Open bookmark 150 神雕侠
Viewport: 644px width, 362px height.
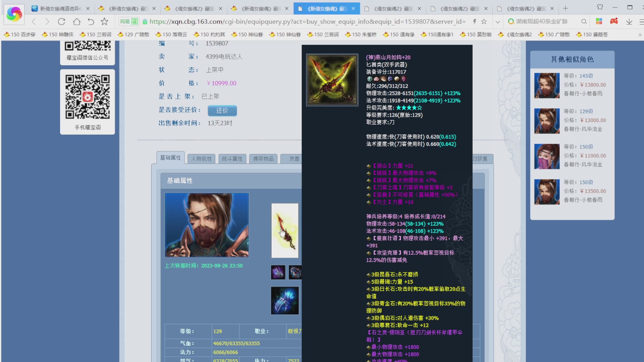(57, 35)
